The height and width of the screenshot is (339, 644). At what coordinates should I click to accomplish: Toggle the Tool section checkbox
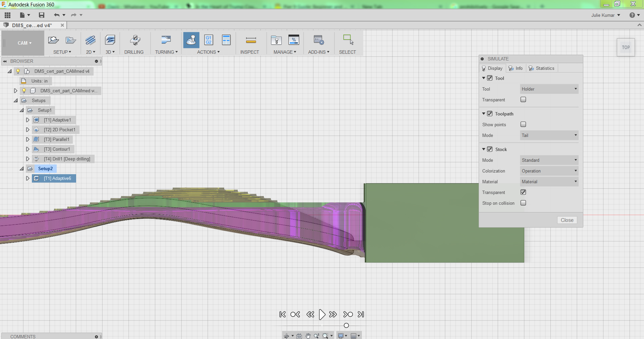pos(490,78)
